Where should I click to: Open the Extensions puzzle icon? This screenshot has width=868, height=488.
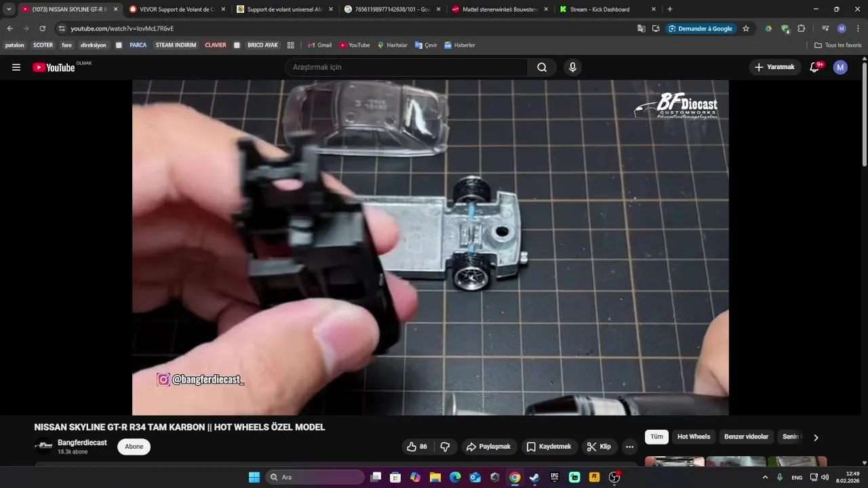click(x=802, y=28)
